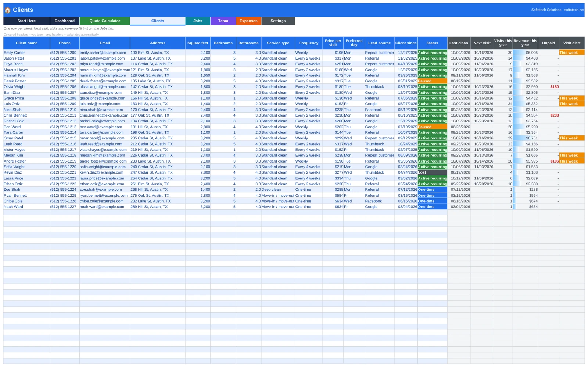The height and width of the screenshot is (367, 588).
Task: Select Priya Reed's Every 4 weeks frequency
Action: pos(309,64)
